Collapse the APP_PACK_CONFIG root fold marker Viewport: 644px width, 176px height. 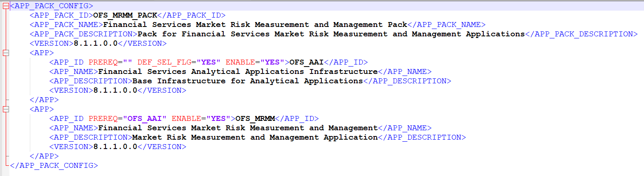click(6, 6)
